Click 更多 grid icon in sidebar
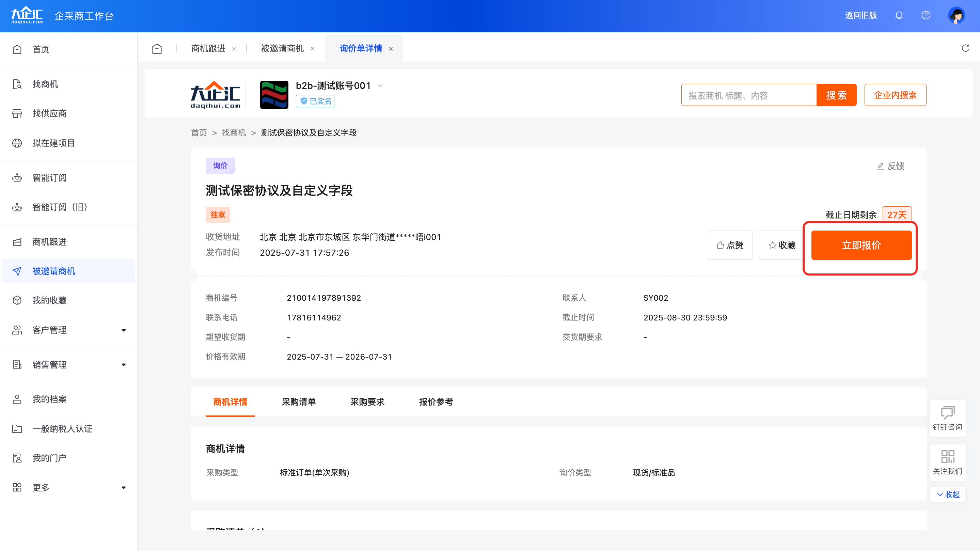Viewport: 980px width, 551px height. (17, 487)
